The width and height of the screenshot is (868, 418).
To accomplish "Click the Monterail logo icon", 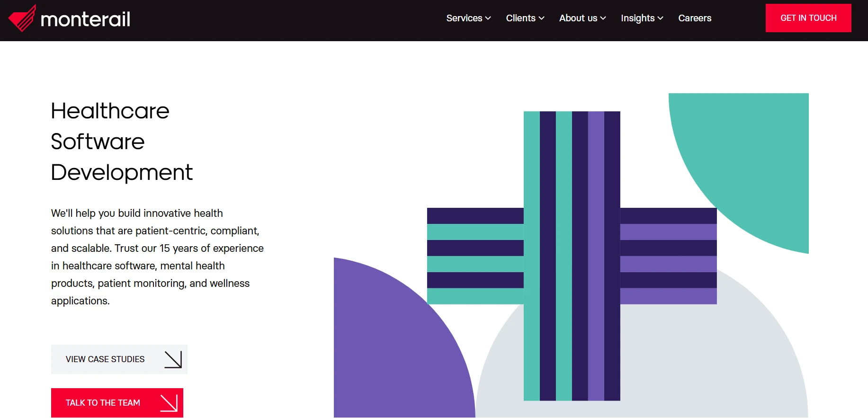I will [22, 18].
